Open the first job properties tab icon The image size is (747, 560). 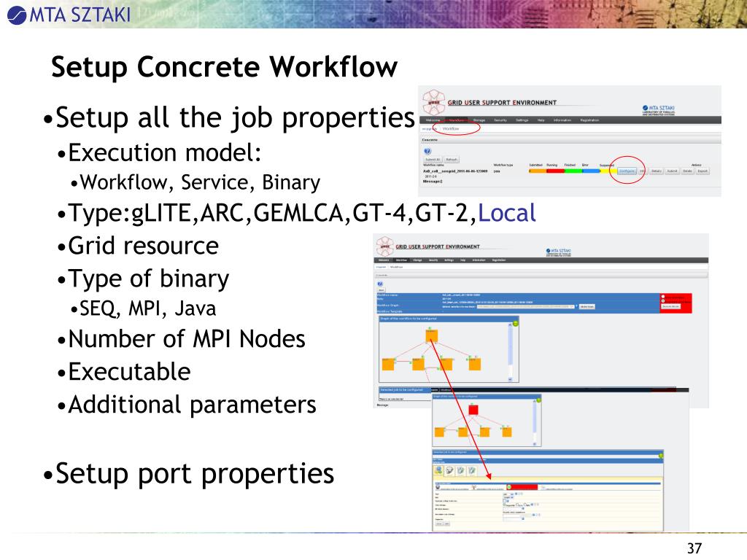tap(438, 470)
